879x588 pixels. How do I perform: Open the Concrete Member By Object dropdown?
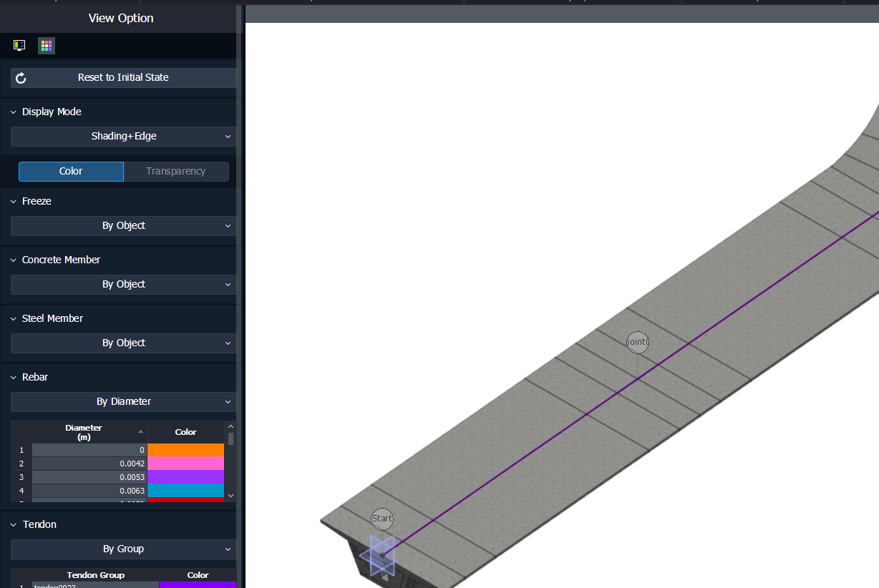coord(123,284)
